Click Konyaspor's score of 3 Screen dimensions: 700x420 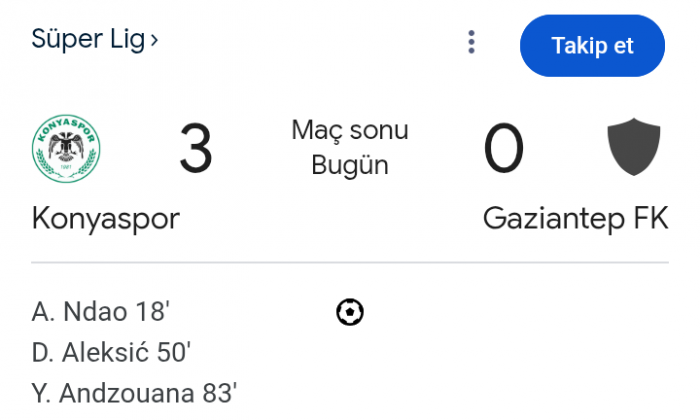tap(196, 149)
